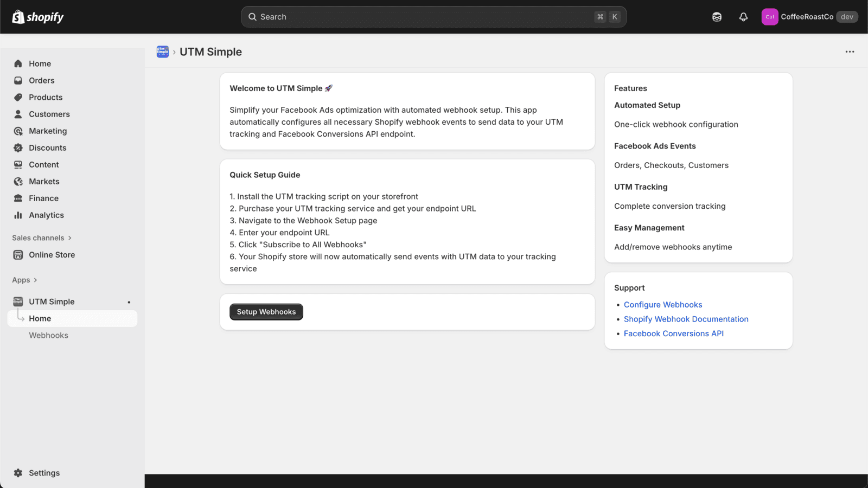
Task: Click the Shopify logo in the top bar
Action: click(38, 17)
